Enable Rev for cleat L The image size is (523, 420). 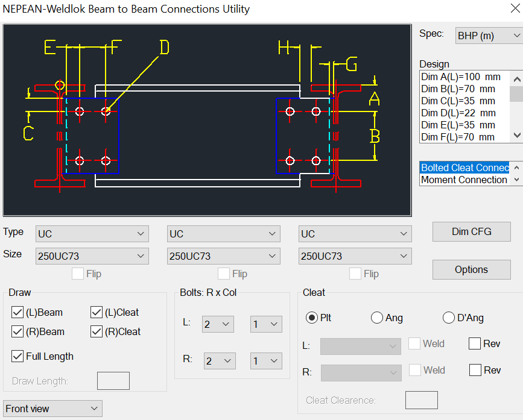coord(475,343)
